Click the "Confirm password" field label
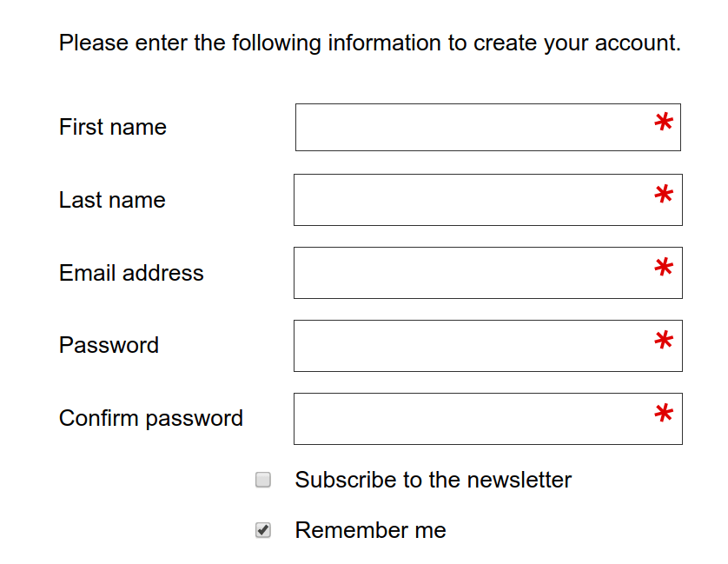Image resolution: width=728 pixels, height=564 pixels. 151,418
